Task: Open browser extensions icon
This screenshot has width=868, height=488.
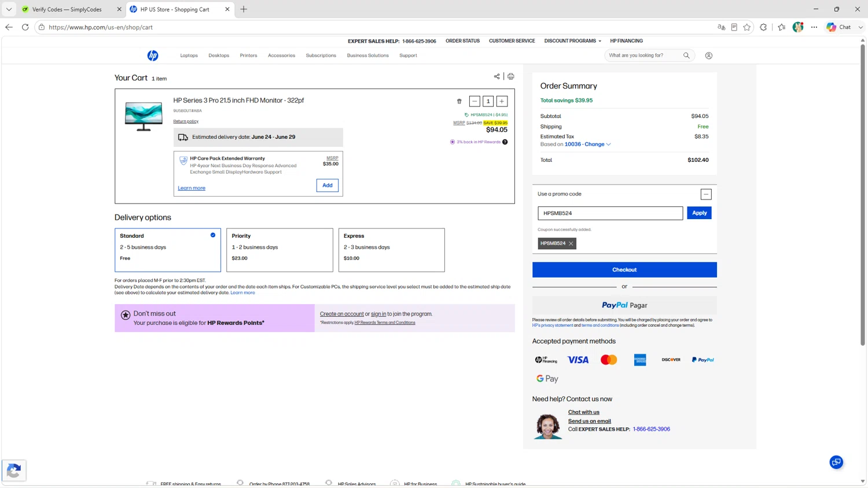Action: [763, 27]
